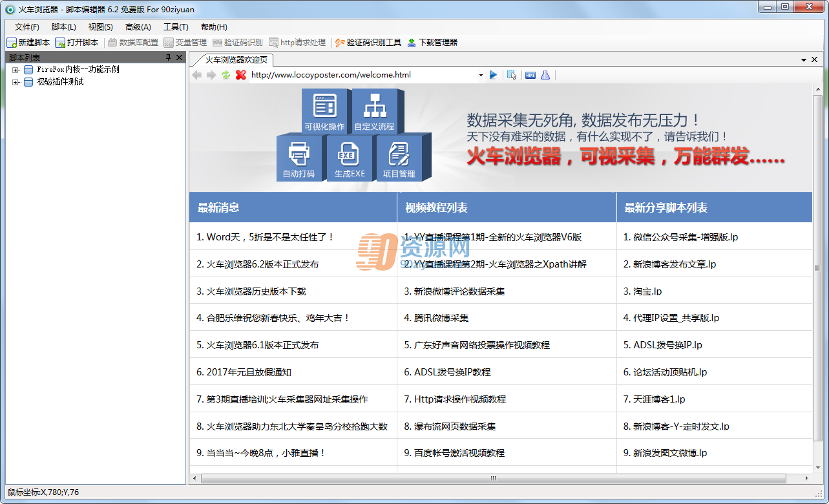Click the URL address input field

pyautogui.click(x=363, y=75)
